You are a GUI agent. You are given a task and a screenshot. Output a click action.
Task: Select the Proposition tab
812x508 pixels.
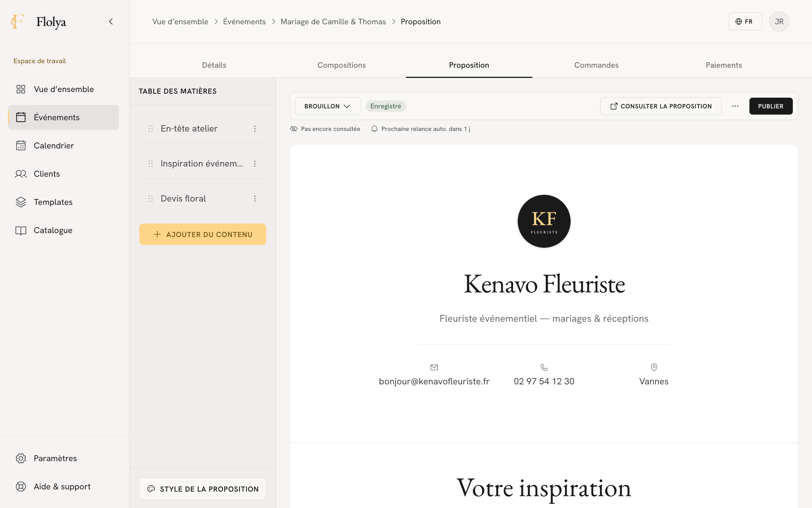pos(469,65)
